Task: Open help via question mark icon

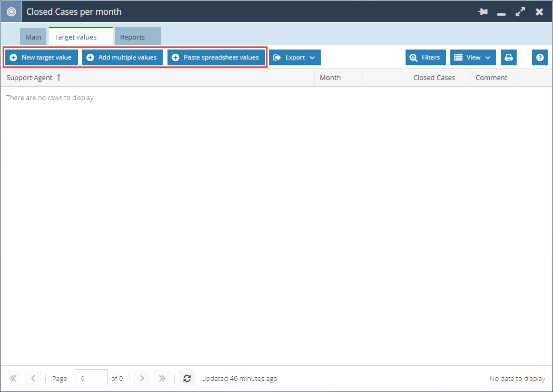Action: (540, 57)
